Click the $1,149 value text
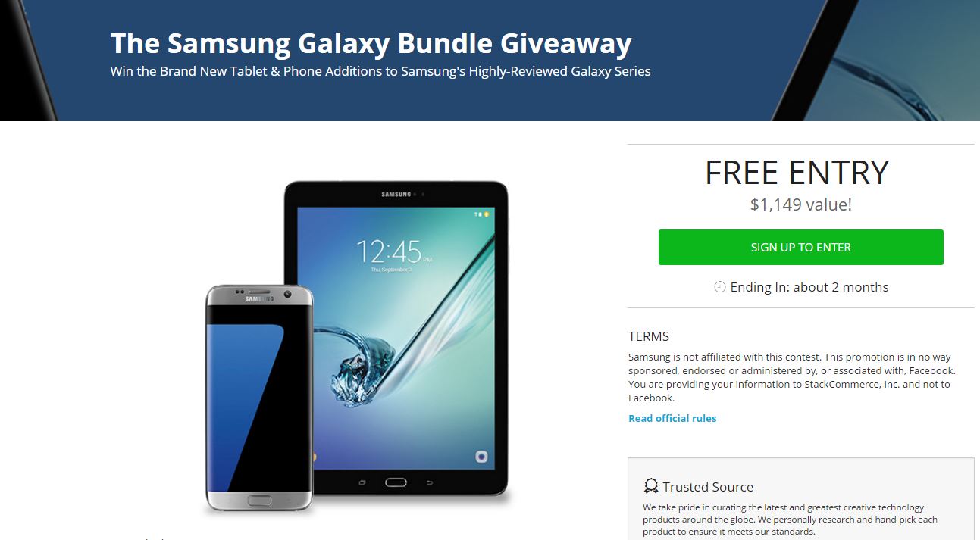 [800, 204]
